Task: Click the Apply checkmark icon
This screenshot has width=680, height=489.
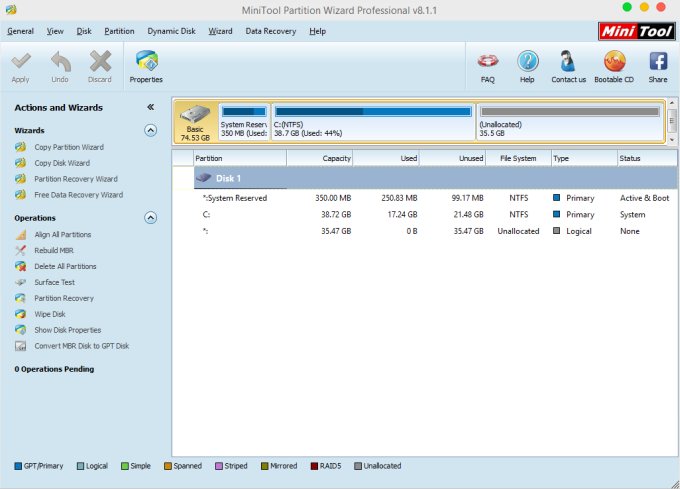Action: pos(20,61)
